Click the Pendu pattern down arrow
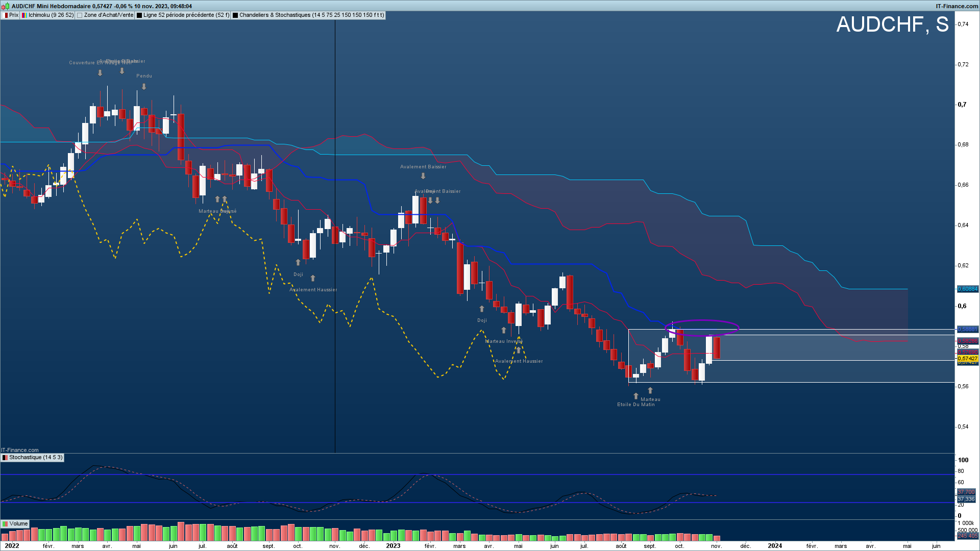The width and height of the screenshot is (980, 551). click(144, 87)
